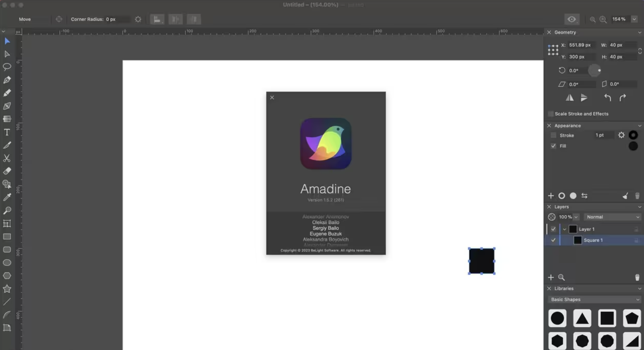Image resolution: width=644 pixels, height=350 pixels.
Task: Open the Basic Shapes library dropdown
Action: (x=594, y=300)
